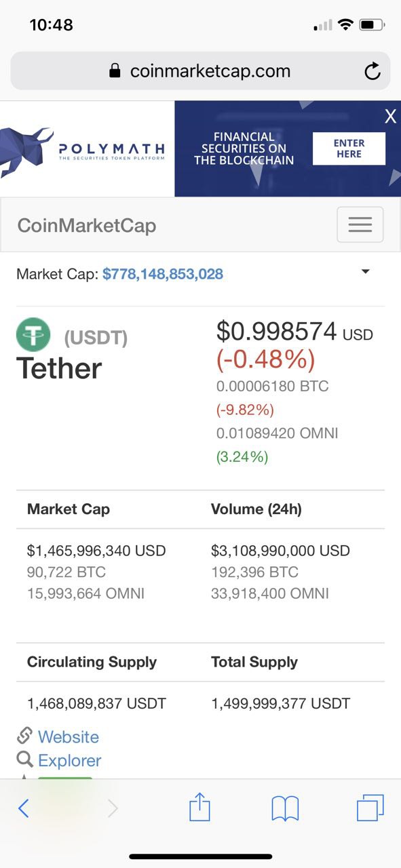Open the Tether Website link
Screen dimensions: 401x868
(x=69, y=737)
